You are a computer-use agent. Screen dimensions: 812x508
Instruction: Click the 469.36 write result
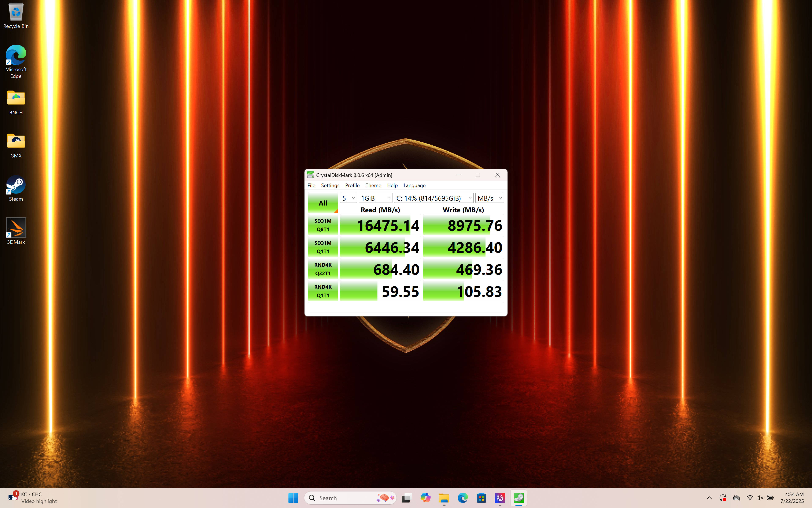(x=463, y=269)
